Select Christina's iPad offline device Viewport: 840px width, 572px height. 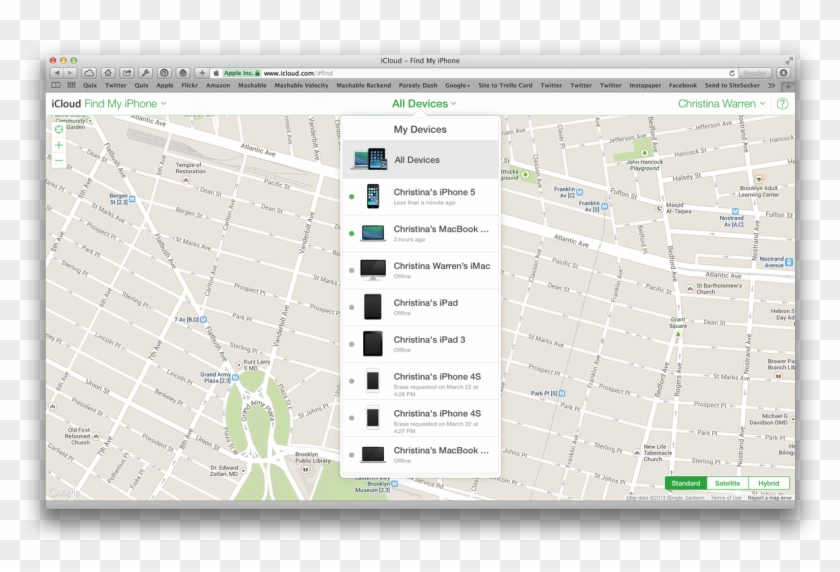click(421, 307)
